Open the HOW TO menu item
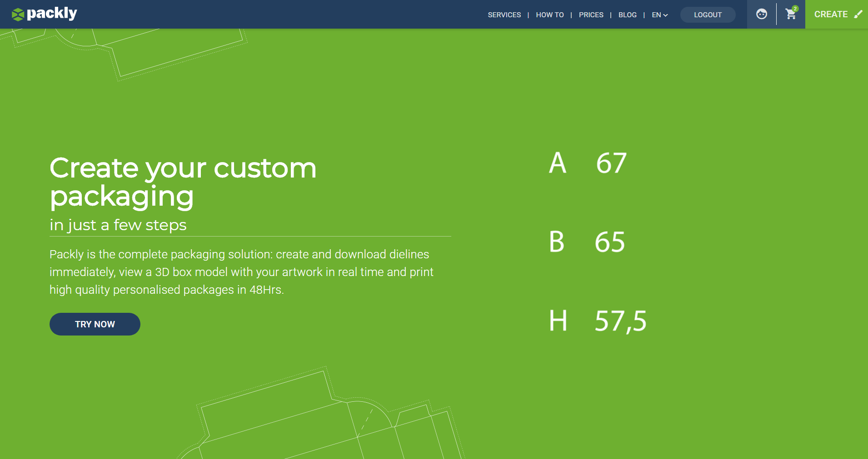The image size is (868, 459). point(550,15)
